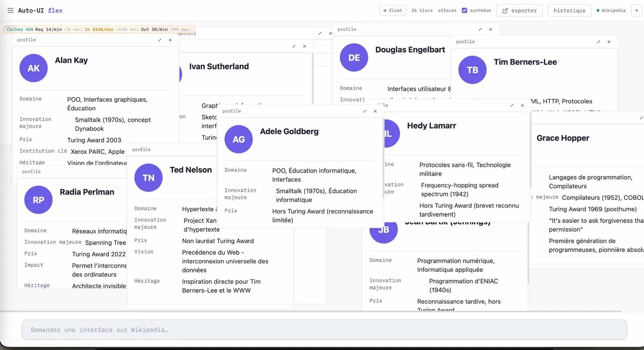Open the historique panel

tap(569, 10)
